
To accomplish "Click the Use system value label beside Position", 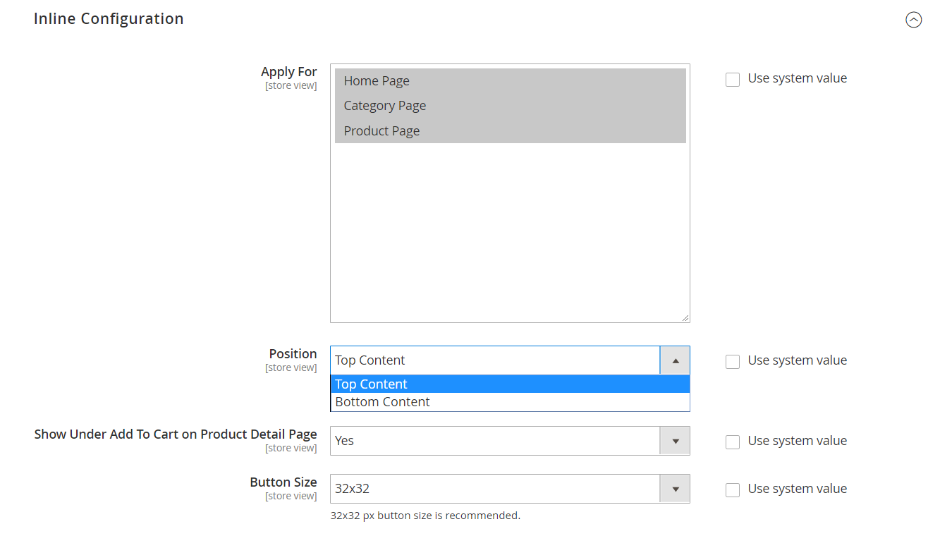I will [797, 360].
